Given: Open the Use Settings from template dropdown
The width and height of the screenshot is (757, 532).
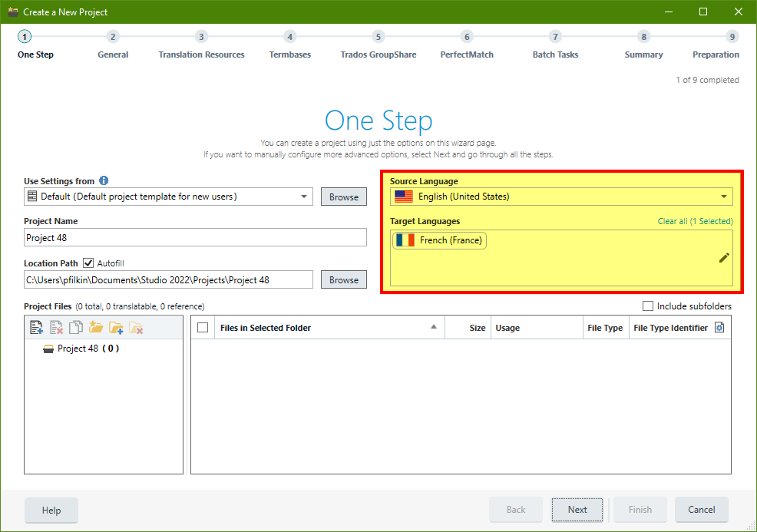Looking at the screenshot, I should point(304,197).
